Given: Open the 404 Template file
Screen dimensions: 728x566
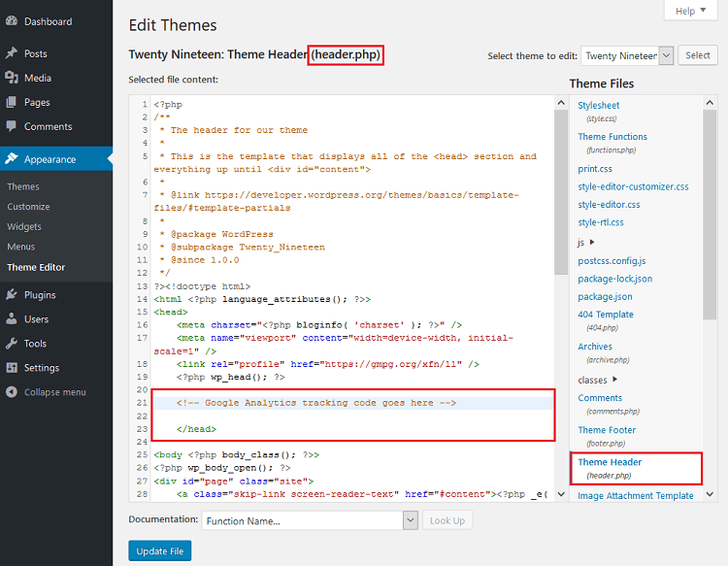Looking at the screenshot, I should tap(606, 315).
